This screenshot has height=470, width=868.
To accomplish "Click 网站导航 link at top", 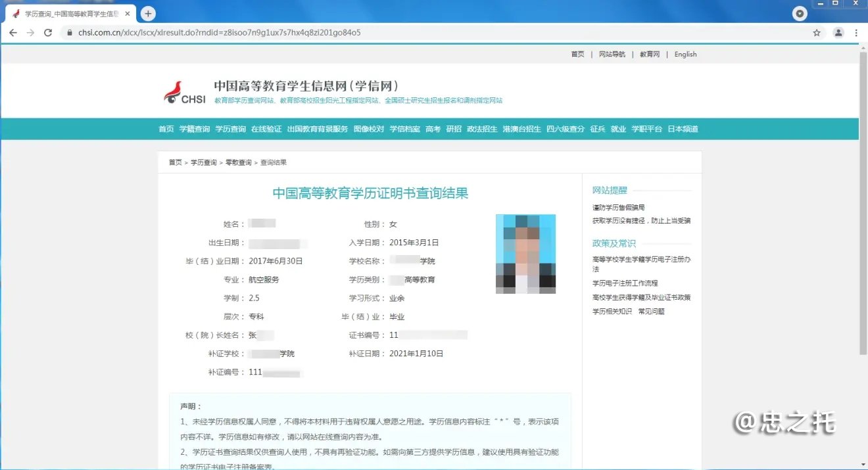I will pyautogui.click(x=612, y=55).
